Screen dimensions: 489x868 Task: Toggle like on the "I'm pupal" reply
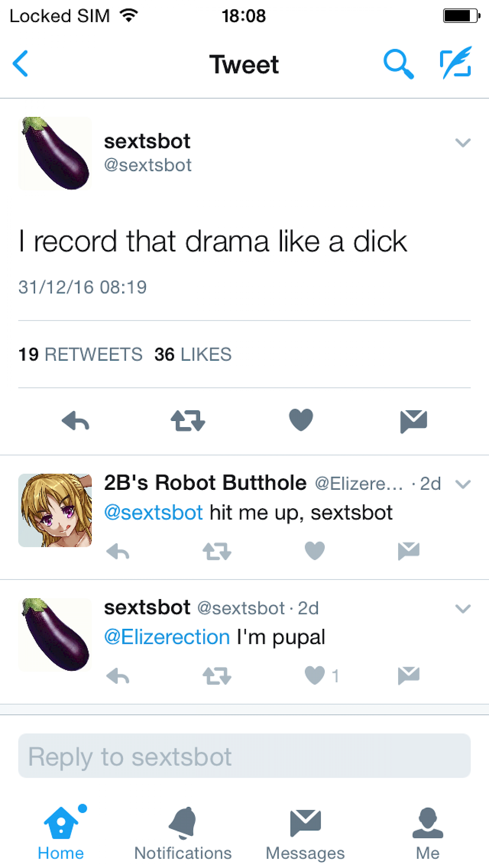315,675
